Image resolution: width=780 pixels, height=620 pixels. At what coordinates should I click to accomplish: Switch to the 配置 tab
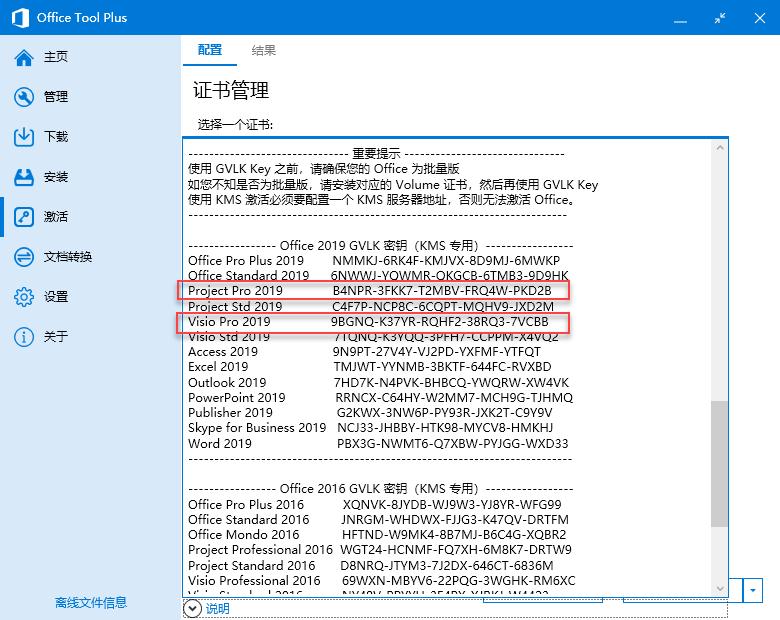pos(209,50)
